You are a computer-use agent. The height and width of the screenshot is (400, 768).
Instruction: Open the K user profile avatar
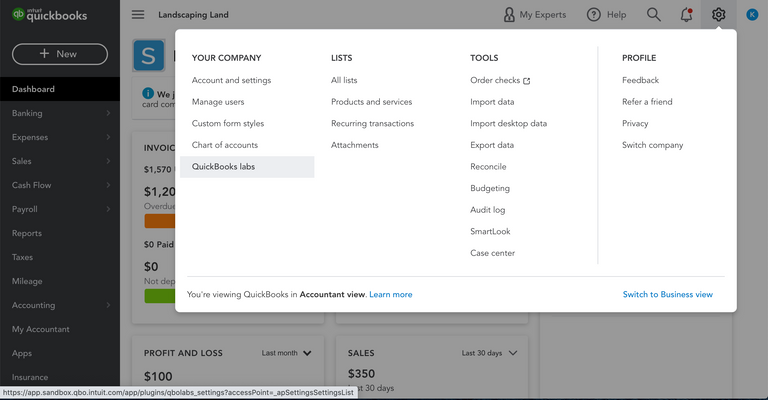click(752, 15)
